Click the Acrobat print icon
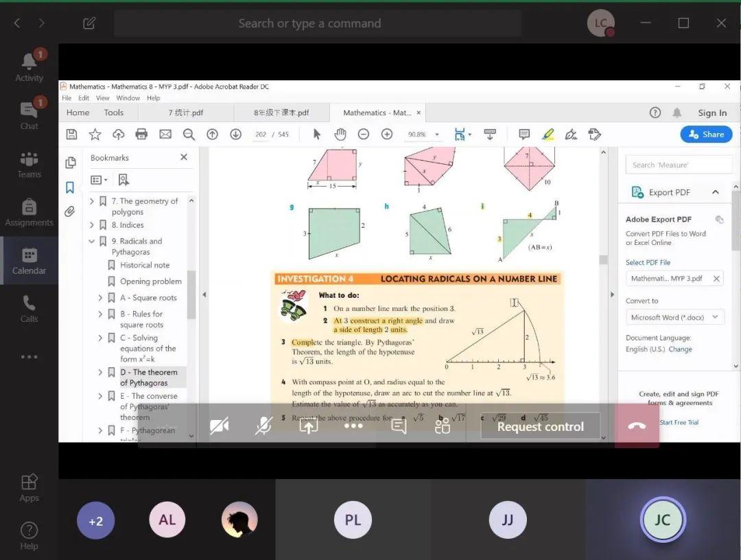Image resolution: width=741 pixels, height=560 pixels. (141, 135)
